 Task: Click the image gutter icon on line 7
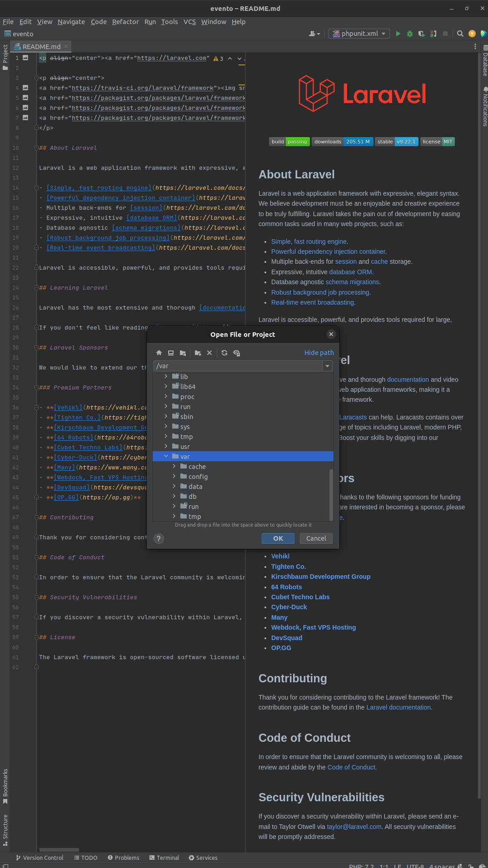pyautogui.click(x=25, y=118)
